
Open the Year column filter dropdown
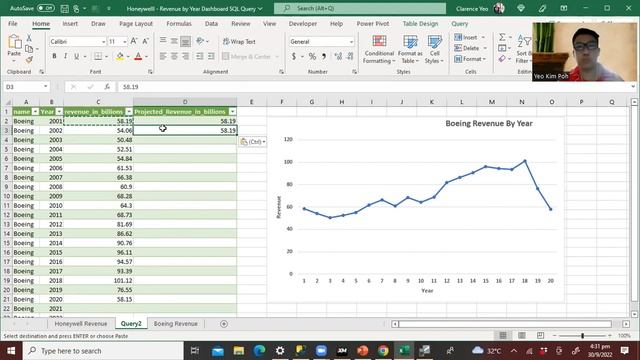click(59, 111)
